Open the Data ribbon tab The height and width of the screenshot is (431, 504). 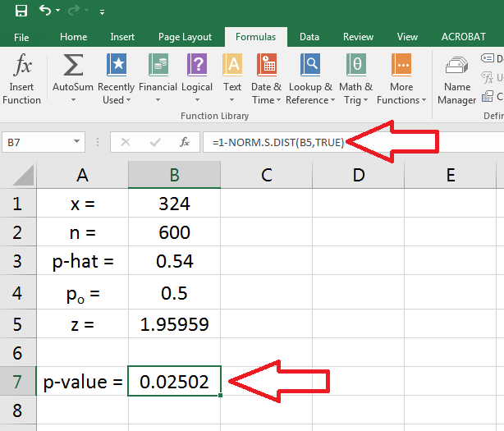click(309, 37)
